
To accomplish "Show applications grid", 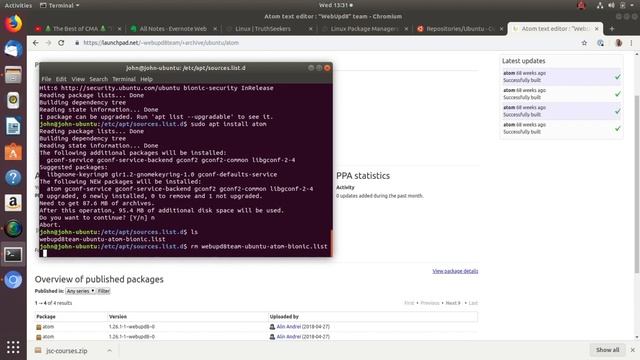I will pos(13,347).
